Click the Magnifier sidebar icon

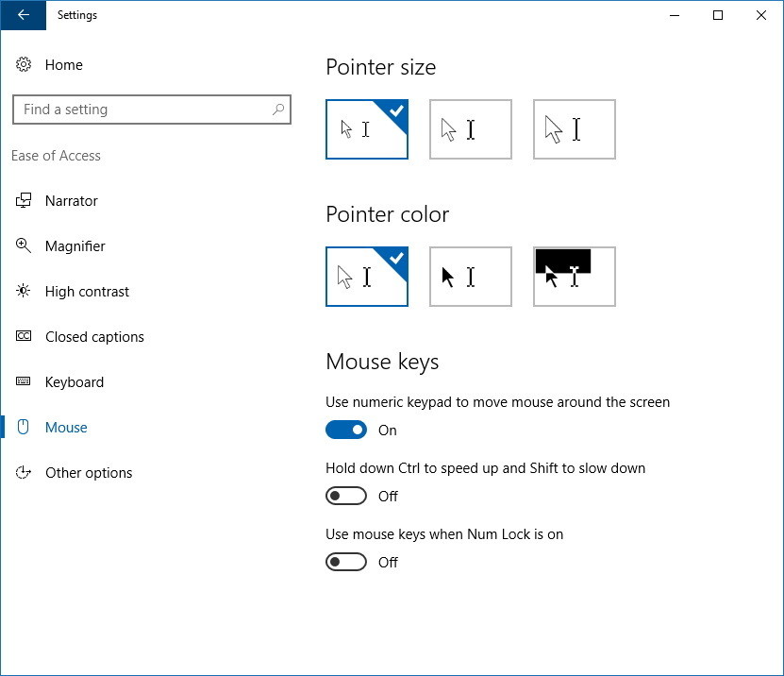tap(24, 246)
